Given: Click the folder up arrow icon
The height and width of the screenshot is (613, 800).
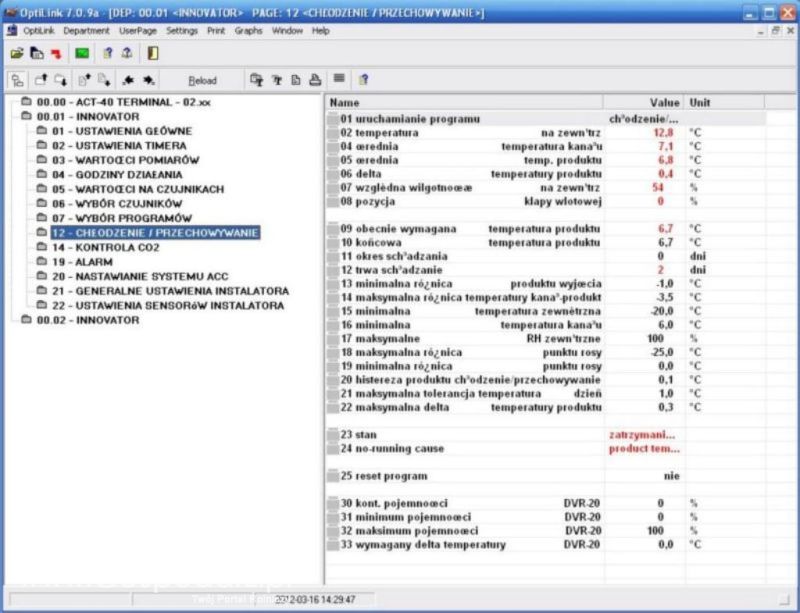Looking at the screenshot, I should pos(40,80).
